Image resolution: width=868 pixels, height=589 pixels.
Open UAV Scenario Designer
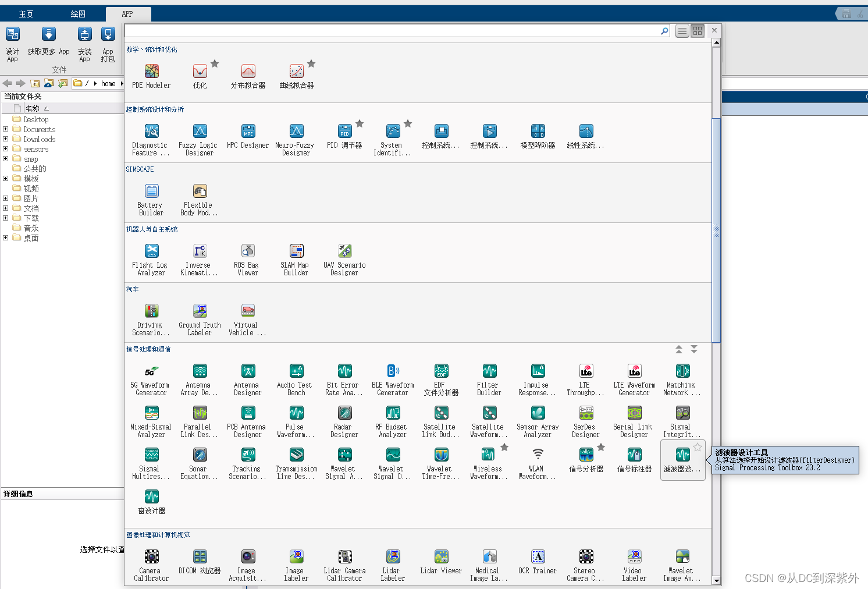pos(344,260)
